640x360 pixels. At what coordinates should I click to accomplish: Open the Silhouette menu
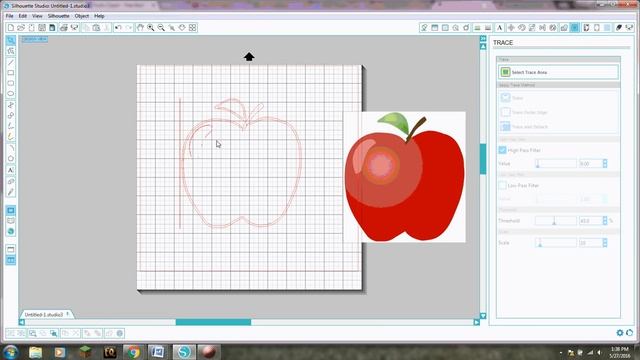coord(58,16)
